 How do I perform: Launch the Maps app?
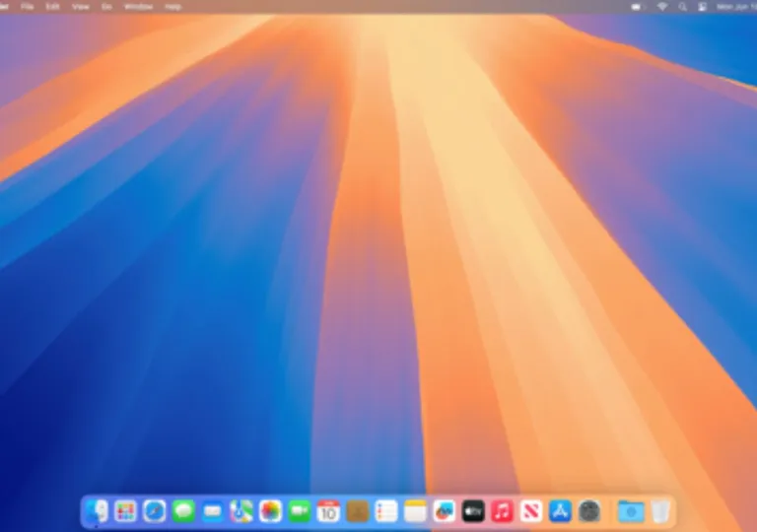pos(241,510)
